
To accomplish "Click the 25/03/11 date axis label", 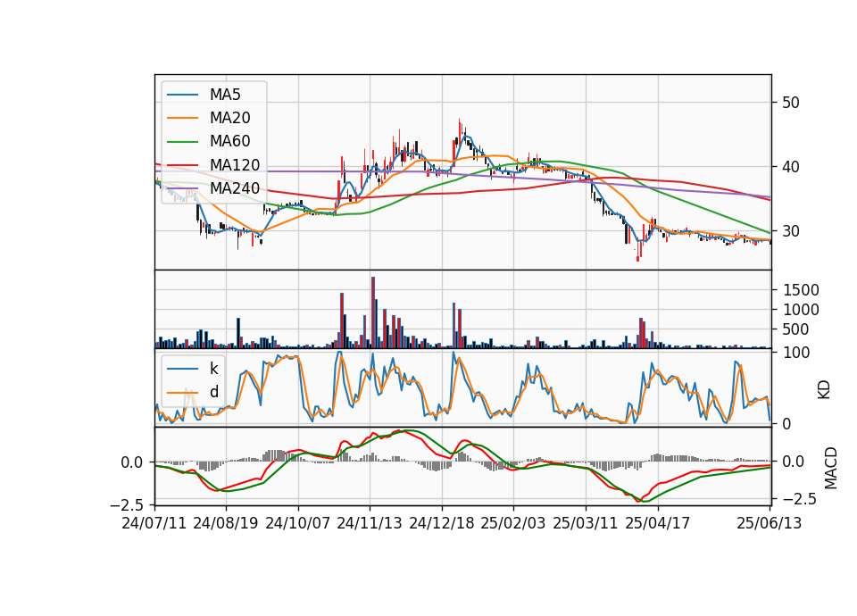I will pos(586,523).
